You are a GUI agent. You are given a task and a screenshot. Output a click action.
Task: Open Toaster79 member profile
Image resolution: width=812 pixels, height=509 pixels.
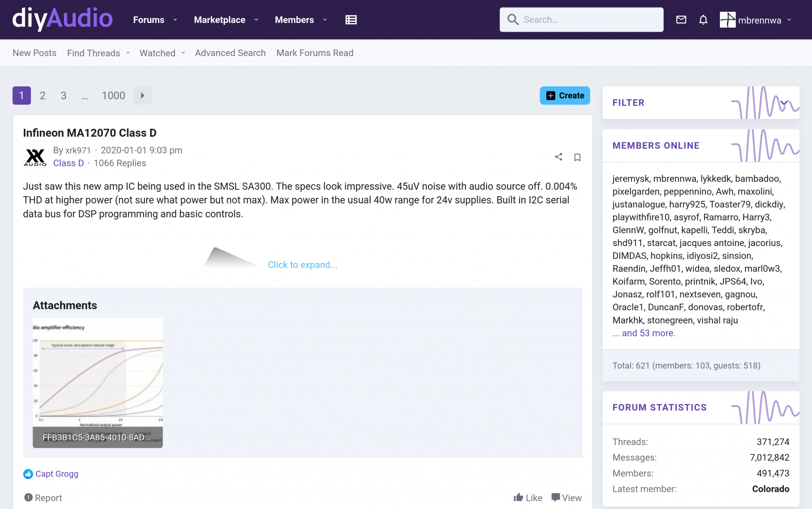pyautogui.click(x=730, y=204)
